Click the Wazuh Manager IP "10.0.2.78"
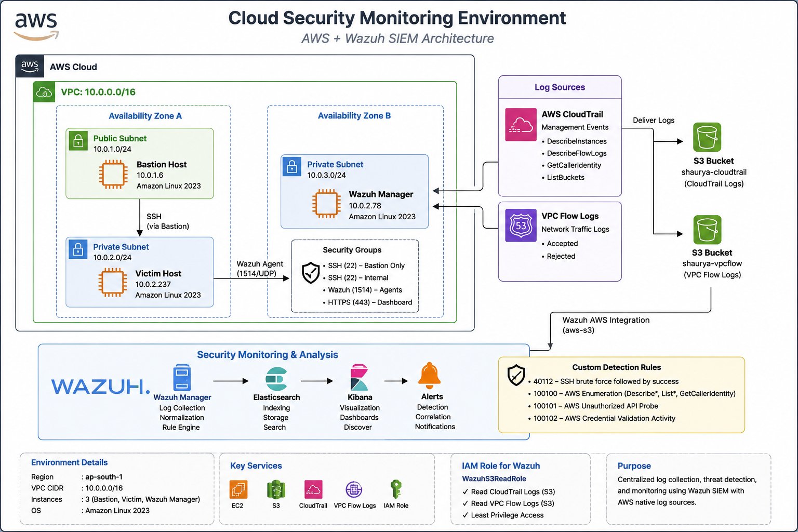The height and width of the screenshot is (532, 798). click(365, 206)
